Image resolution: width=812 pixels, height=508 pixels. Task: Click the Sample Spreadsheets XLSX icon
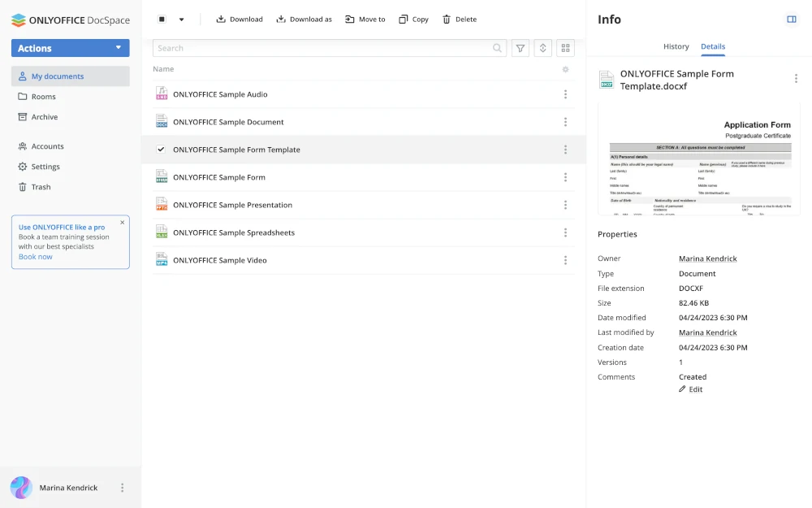point(162,232)
